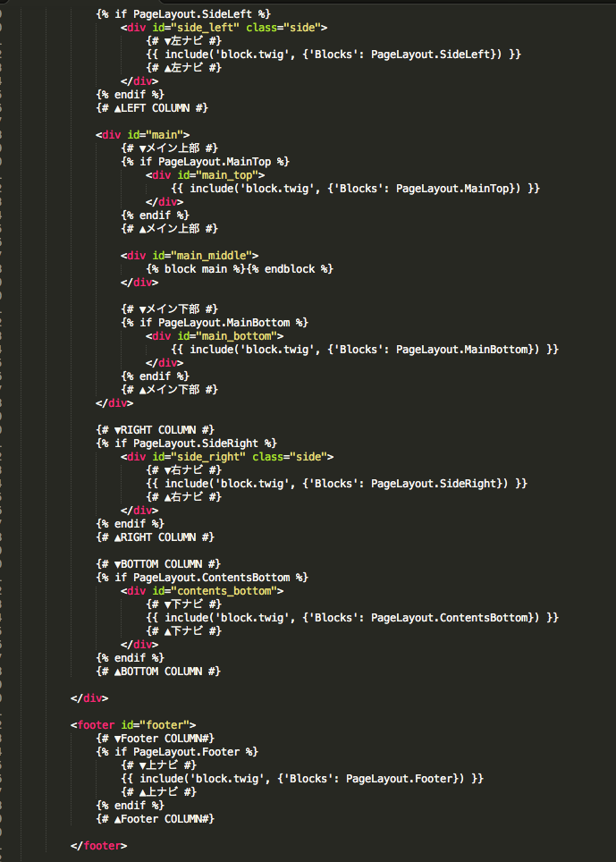Click the div tag with id="side_right"

click(x=227, y=457)
